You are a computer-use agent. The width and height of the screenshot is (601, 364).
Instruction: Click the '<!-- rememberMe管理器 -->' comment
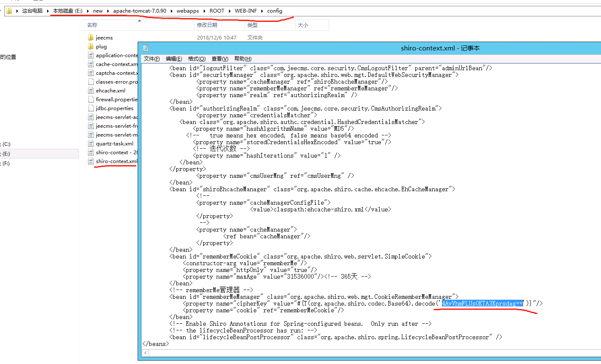coord(211,290)
